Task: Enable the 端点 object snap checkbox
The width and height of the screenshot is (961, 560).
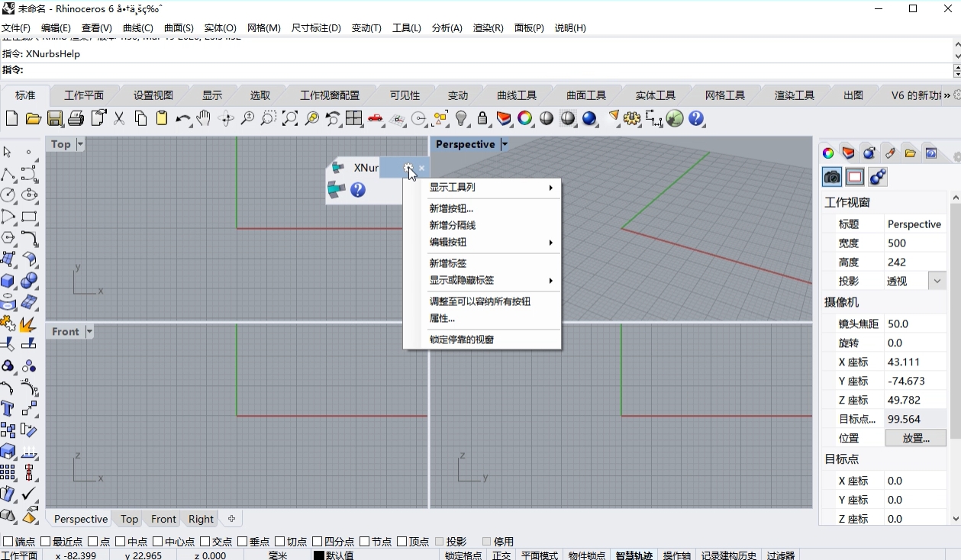Action: point(8,542)
